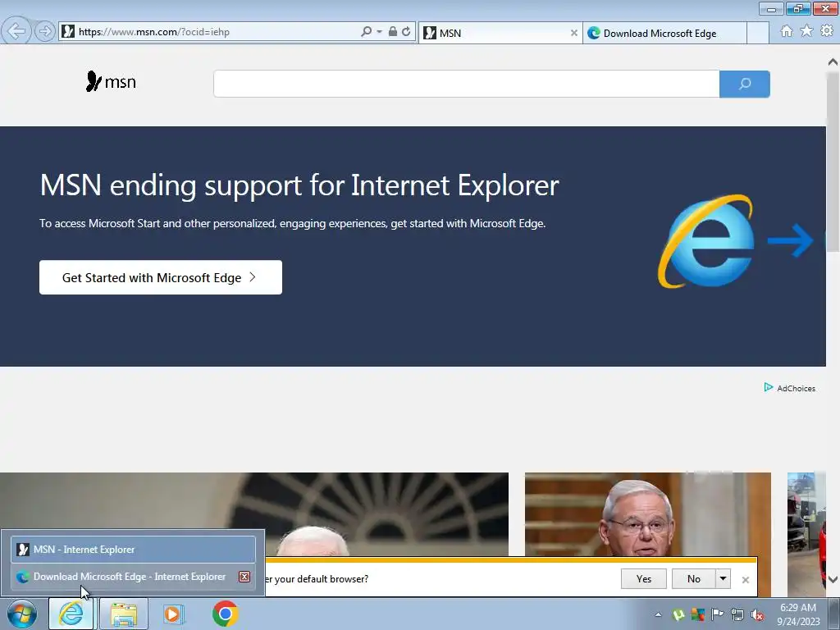Click the AdChoices link

click(796, 388)
